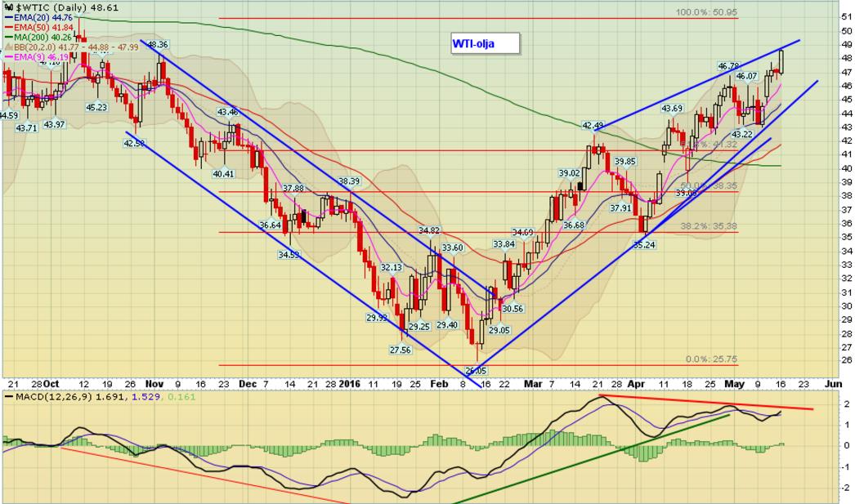Click the "2016" year label on time axis
This screenshot has height=504, width=855.
point(350,384)
